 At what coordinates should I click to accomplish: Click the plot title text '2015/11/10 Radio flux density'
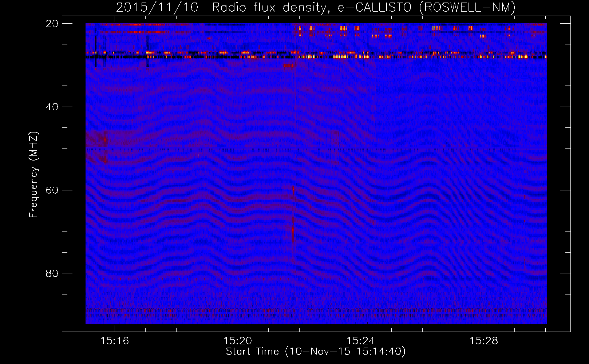click(x=221, y=8)
